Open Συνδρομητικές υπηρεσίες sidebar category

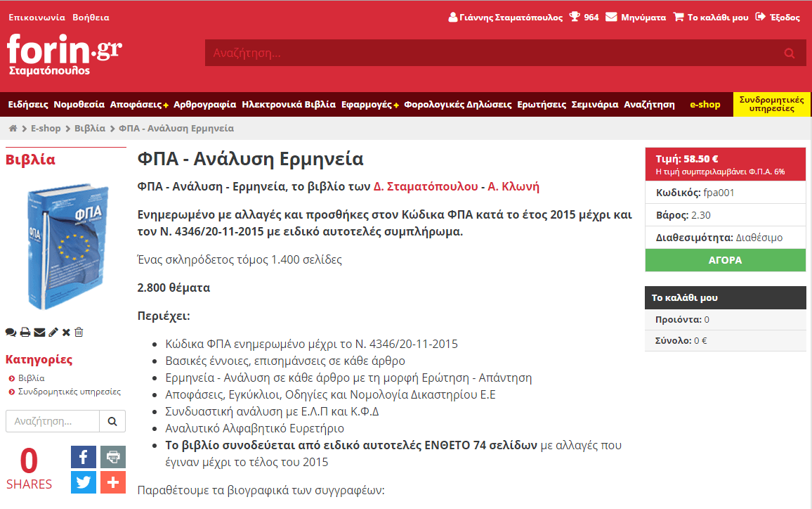70,392
